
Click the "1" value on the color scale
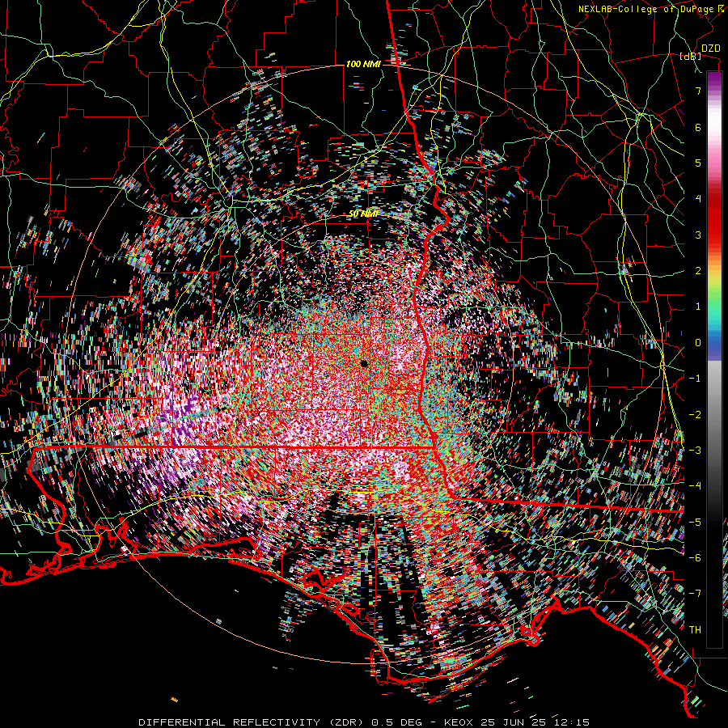click(698, 307)
